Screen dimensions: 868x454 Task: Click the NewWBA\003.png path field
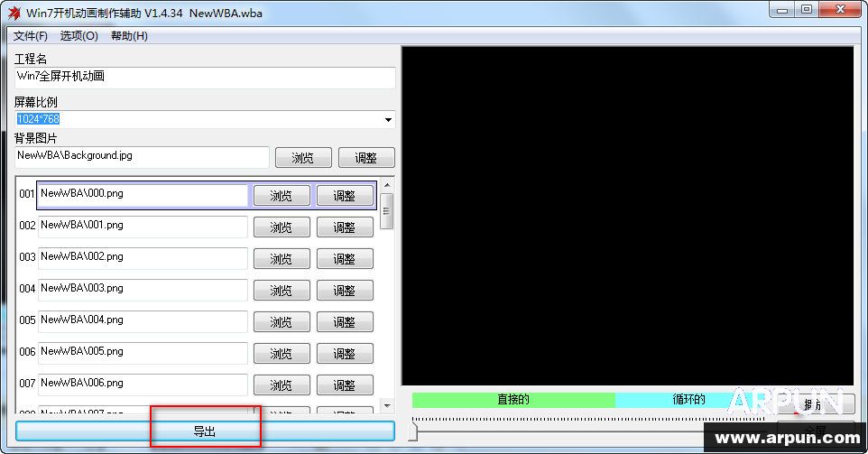[x=143, y=290]
